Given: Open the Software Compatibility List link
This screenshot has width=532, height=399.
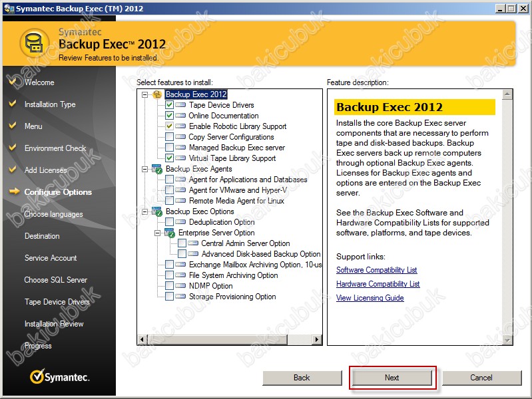Looking at the screenshot, I should coord(377,270).
